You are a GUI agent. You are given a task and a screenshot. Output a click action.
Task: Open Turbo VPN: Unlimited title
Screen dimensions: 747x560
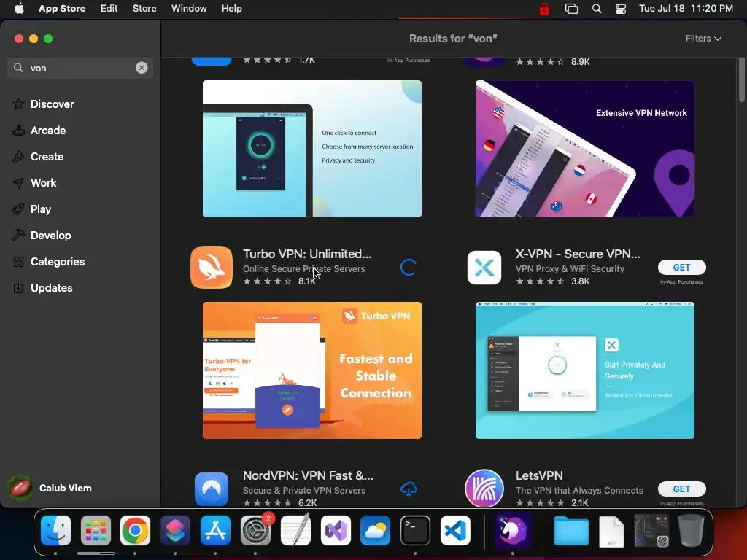point(307,254)
